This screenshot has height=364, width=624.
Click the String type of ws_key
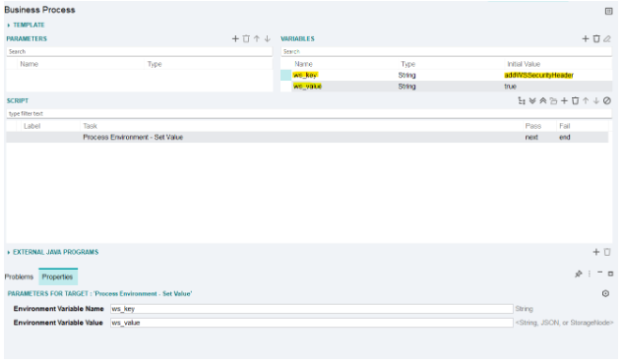[406, 75]
